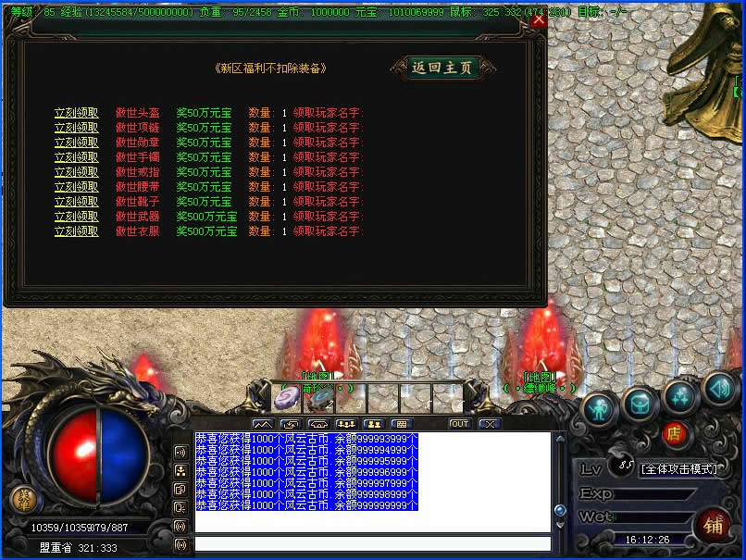Claim 傲世武器 via 立刻领取 link
The width and height of the screenshot is (746, 560).
point(76,216)
